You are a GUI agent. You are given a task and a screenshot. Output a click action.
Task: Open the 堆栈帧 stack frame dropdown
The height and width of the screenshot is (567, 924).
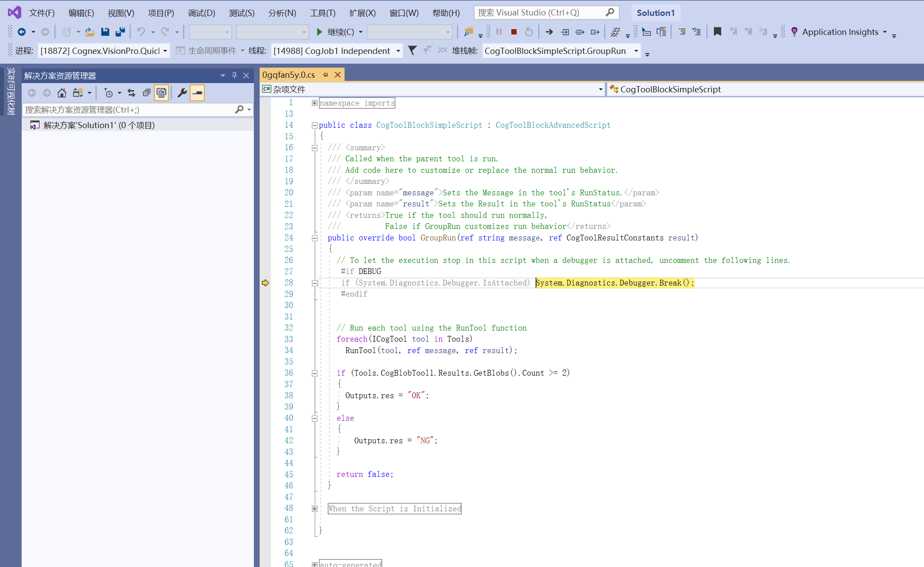pyautogui.click(x=636, y=51)
